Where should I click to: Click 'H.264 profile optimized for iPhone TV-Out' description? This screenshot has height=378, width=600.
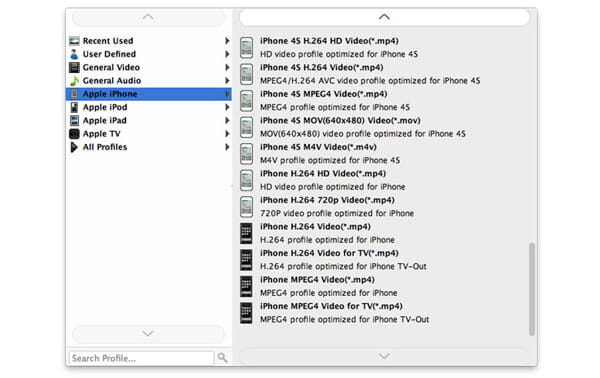[343, 266]
